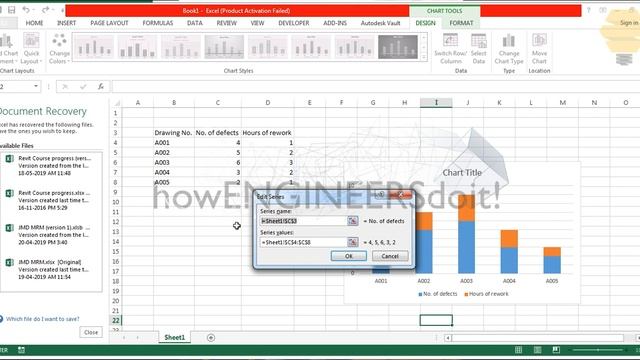This screenshot has width=640, height=360.
Task: Select the dark chart style thumbnail
Action: [398, 47]
